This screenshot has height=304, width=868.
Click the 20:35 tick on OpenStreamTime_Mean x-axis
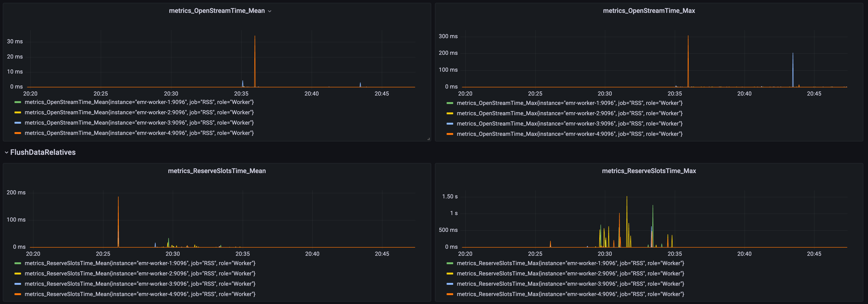point(241,94)
